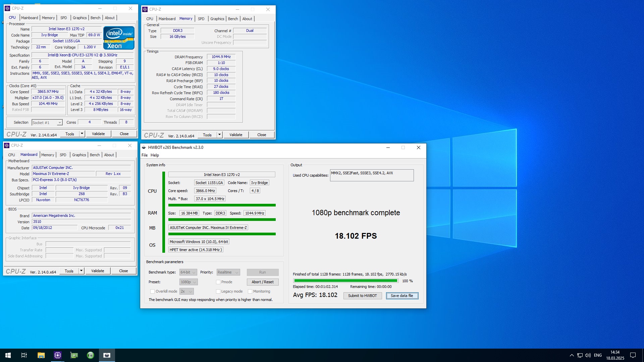
Task: Open SPD tab in Memory window
Action: coord(201,19)
